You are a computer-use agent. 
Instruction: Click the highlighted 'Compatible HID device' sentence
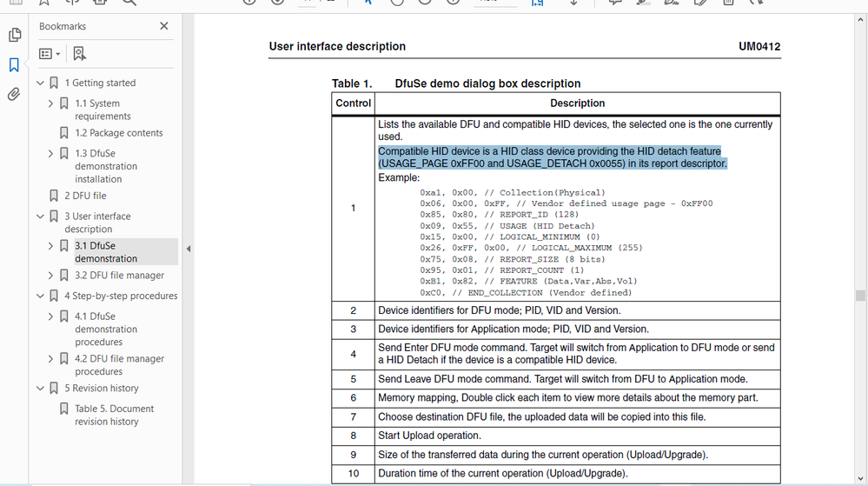point(553,157)
